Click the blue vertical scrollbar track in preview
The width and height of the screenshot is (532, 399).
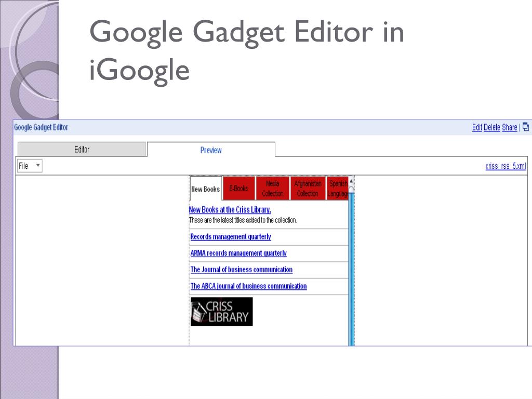(351, 270)
